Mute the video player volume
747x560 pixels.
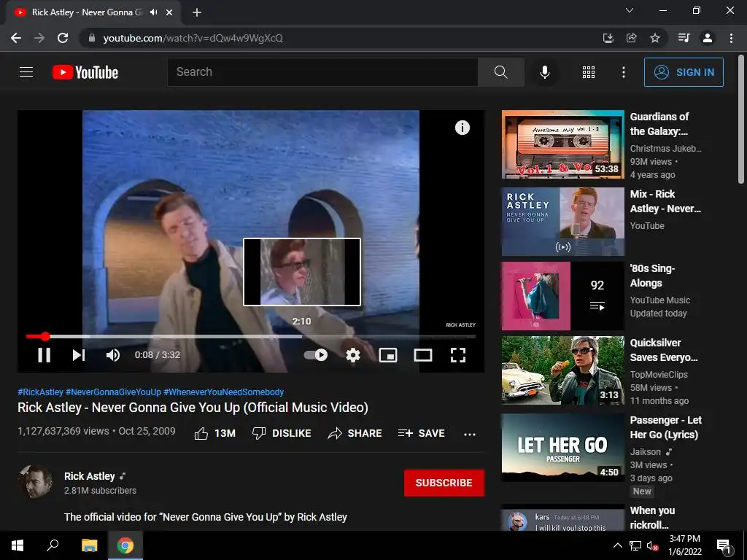(x=113, y=355)
